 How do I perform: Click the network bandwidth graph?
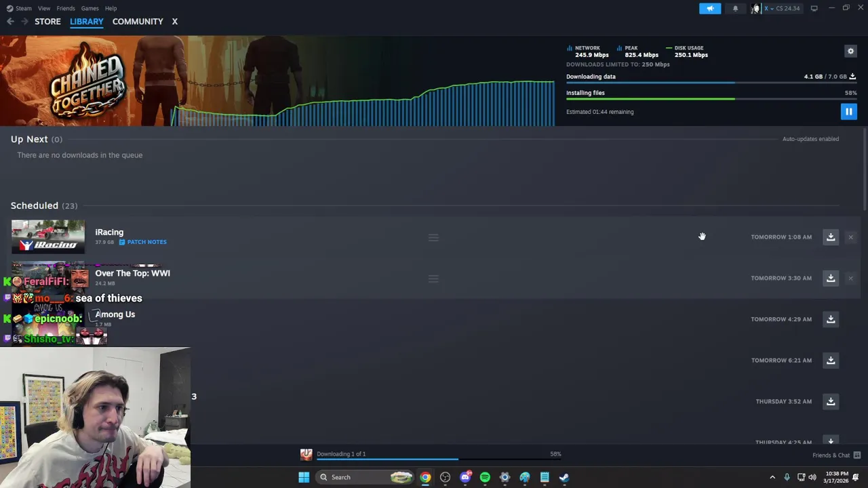(x=363, y=103)
